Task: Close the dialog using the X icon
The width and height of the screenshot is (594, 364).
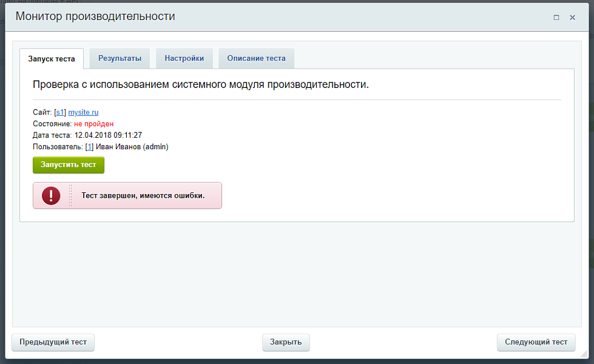Action: click(572, 18)
